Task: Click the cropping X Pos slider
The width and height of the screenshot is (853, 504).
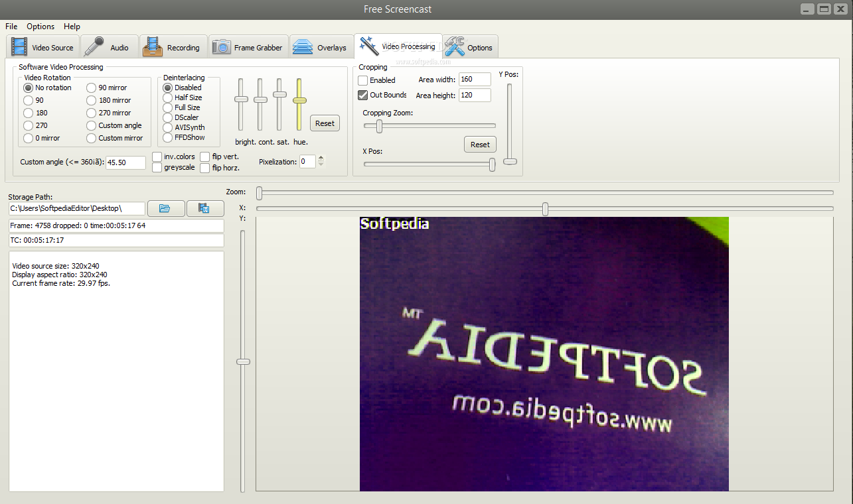Action: click(429, 164)
